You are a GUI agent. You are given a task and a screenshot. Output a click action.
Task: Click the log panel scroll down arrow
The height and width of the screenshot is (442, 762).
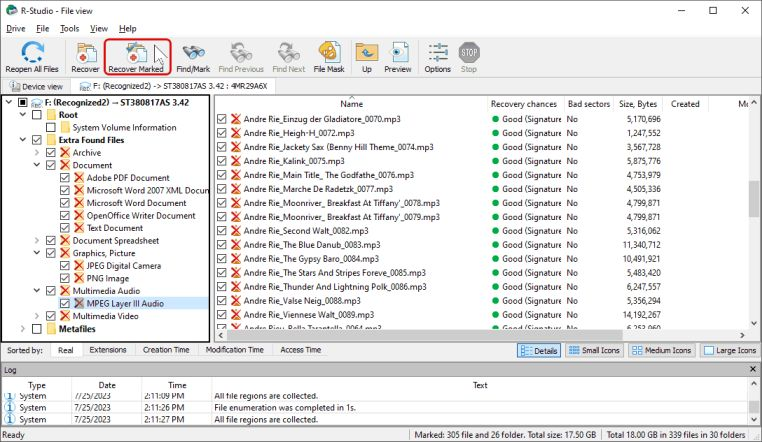(x=754, y=420)
